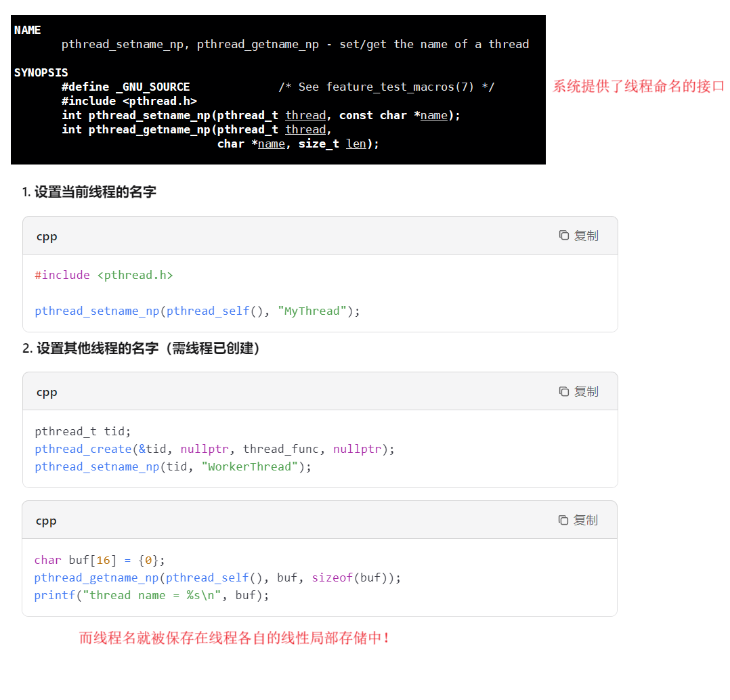Click the 'cpp' label above the pthread_create snippet

click(47, 393)
